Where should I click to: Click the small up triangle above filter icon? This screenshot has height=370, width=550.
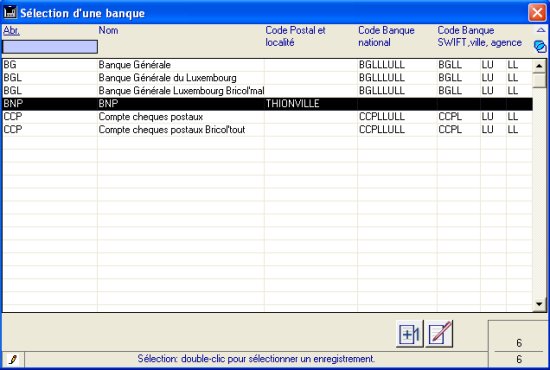pyautogui.click(x=541, y=30)
